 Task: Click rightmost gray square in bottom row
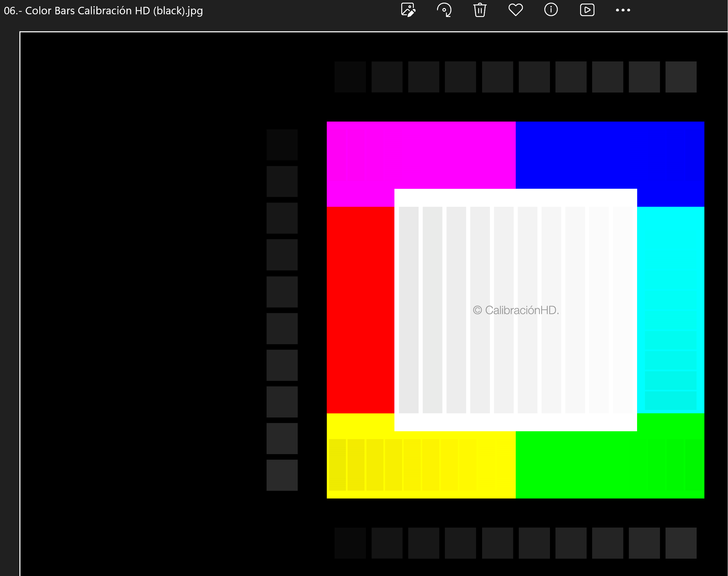680,543
